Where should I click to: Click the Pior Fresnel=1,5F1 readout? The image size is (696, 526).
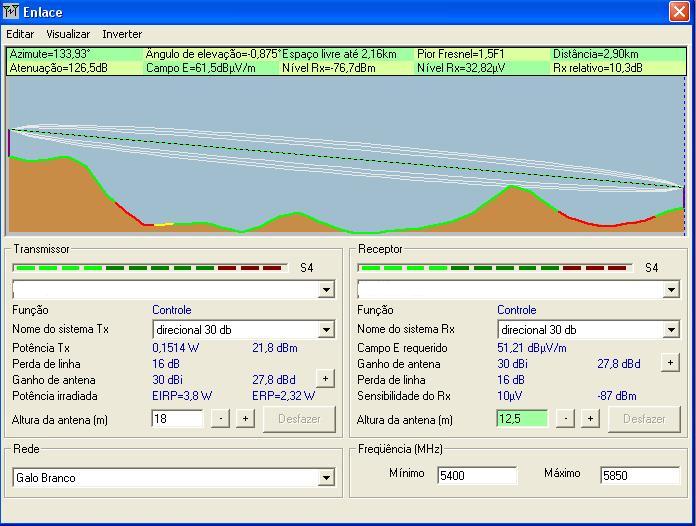click(461, 54)
